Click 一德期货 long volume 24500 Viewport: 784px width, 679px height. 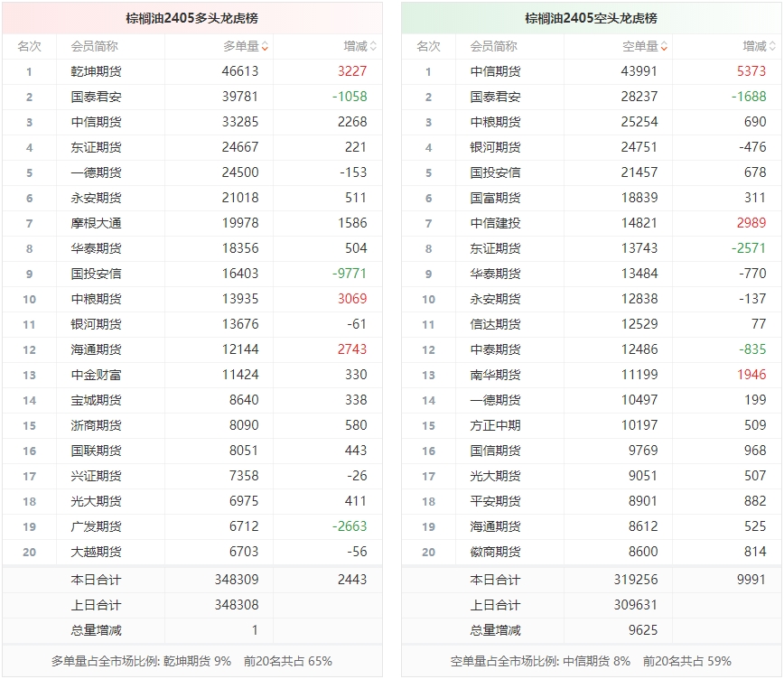(x=240, y=172)
